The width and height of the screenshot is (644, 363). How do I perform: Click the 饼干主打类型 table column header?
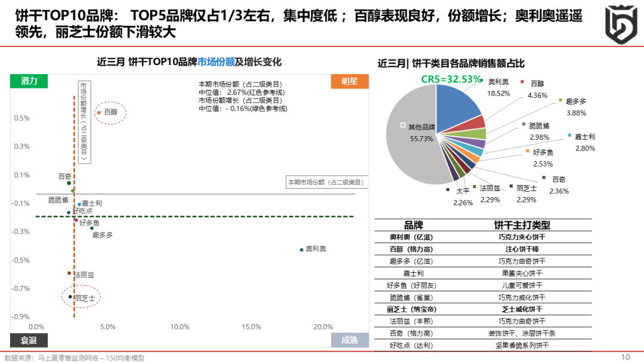coord(522,225)
